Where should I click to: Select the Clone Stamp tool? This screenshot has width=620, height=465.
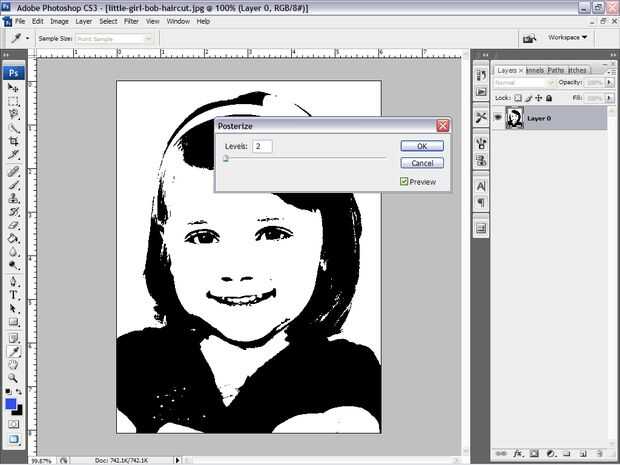pos(13,198)
